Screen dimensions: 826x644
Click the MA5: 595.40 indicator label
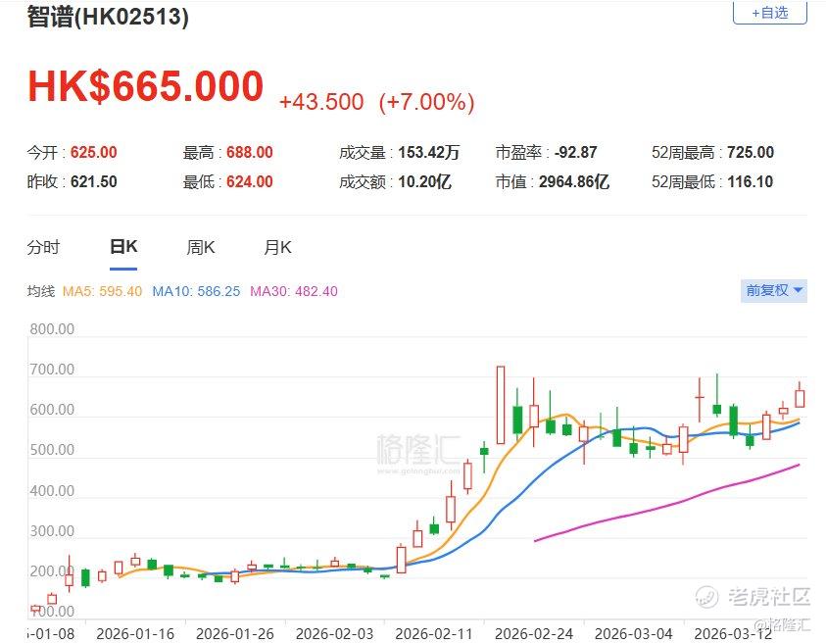[102, 291]
